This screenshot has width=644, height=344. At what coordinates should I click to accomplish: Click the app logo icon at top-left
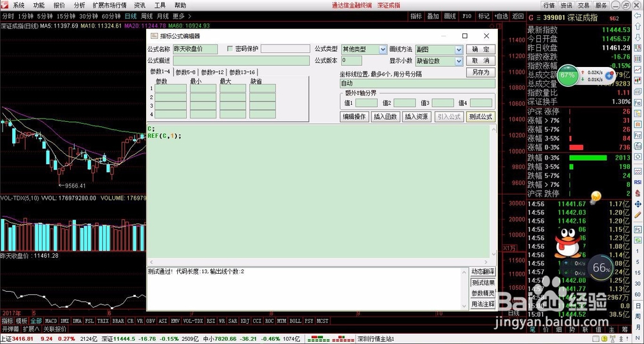pyautogui.click(x=5, y=5)
